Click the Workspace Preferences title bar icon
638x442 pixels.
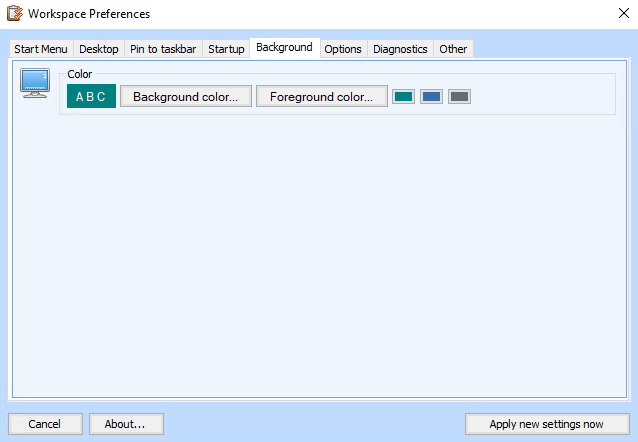[x=15, y=14]
